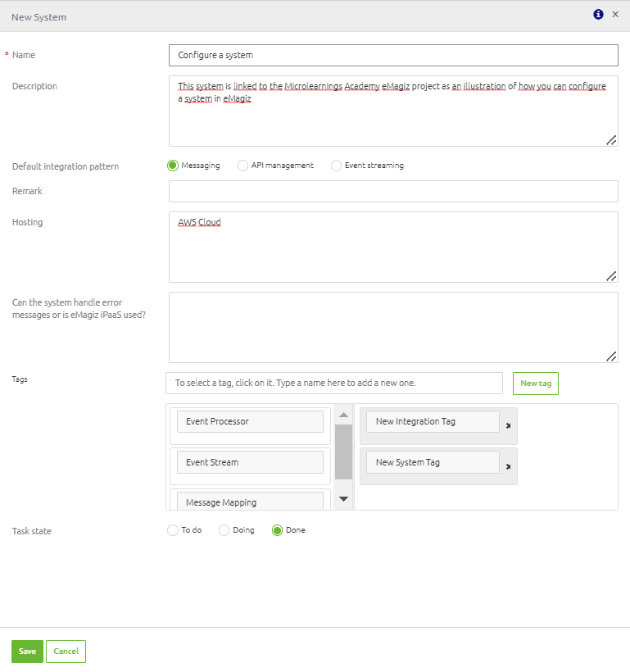Viewport: 630px width, 672px height.
Task: Set task state to Doing
Action: [224, 529]
